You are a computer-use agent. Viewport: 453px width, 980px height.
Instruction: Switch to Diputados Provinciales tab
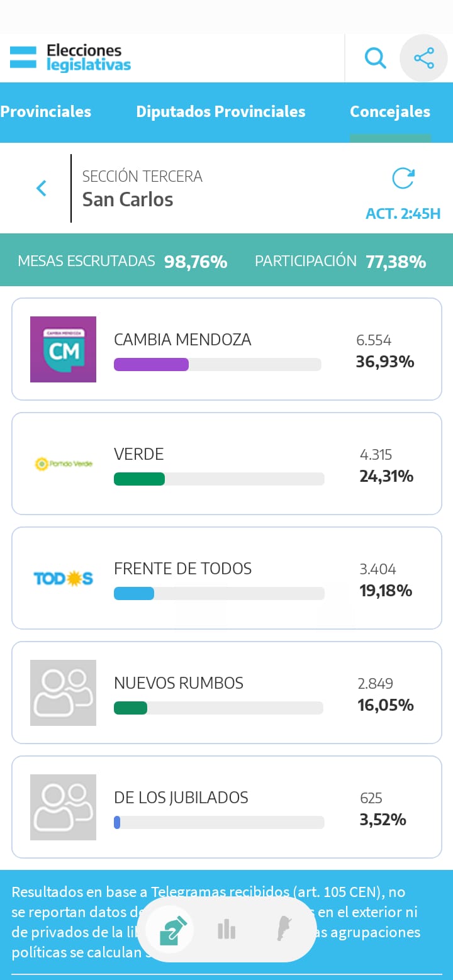tap(221, 111)
